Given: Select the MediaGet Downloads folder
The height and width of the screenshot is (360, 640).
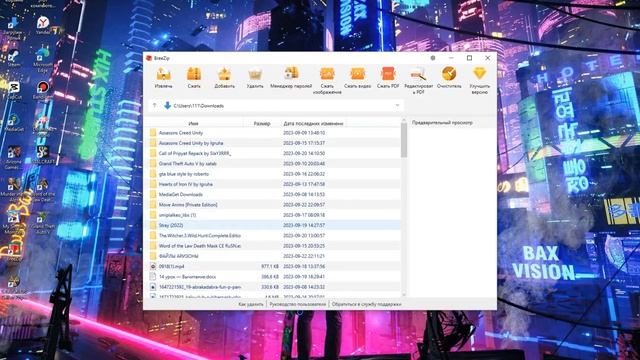Looking at the screenshot, I should pos(273,194).
